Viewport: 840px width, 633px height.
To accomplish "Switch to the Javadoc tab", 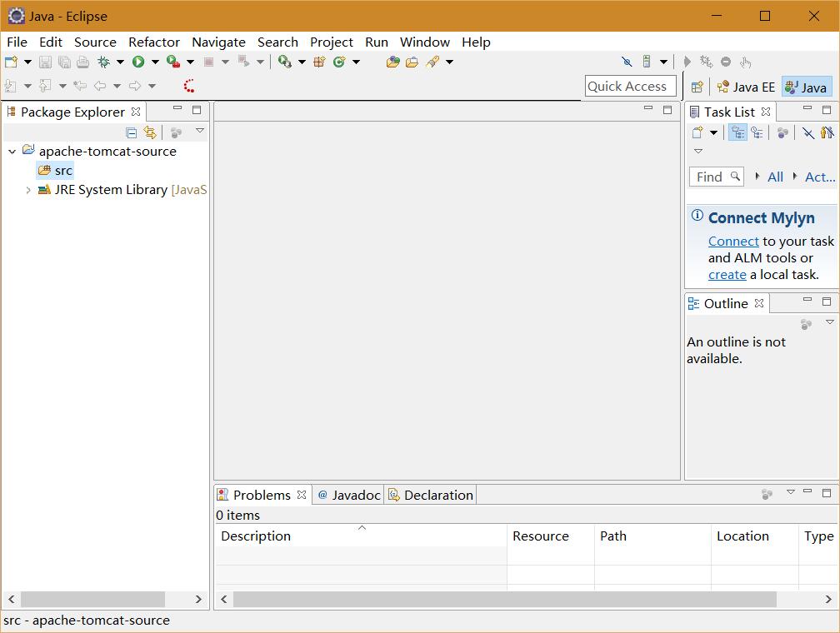I will 348,495.
